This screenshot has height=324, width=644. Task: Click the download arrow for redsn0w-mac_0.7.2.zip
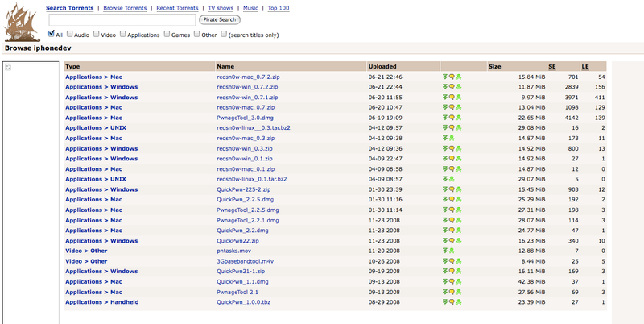(445, 77)
